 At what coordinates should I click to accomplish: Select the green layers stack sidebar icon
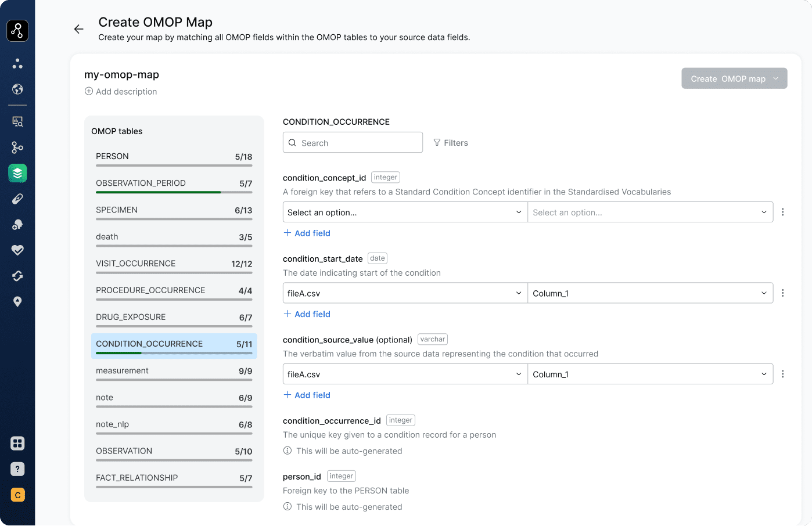tap(17, 173)
